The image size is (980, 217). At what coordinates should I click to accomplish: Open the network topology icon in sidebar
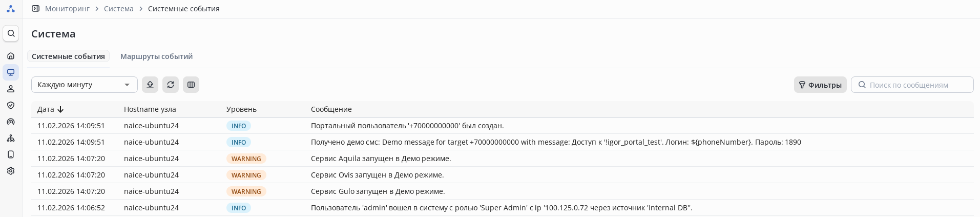point(11,138)
